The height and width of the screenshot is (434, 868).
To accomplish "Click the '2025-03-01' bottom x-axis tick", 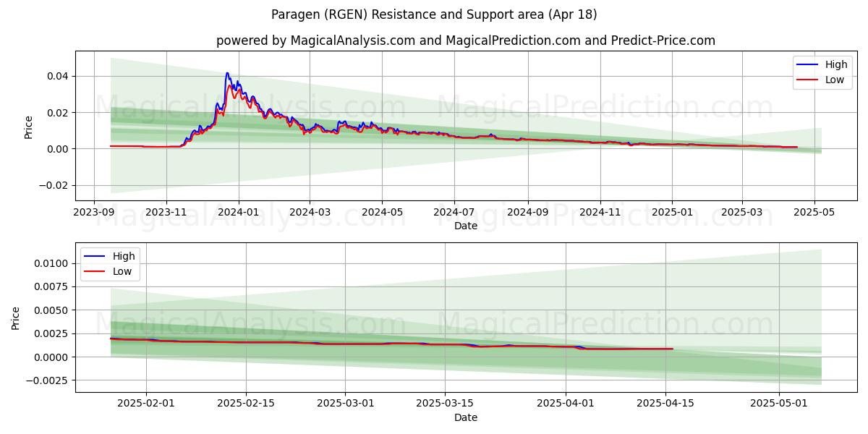I will pyautogui.click(x=345, y=403).
